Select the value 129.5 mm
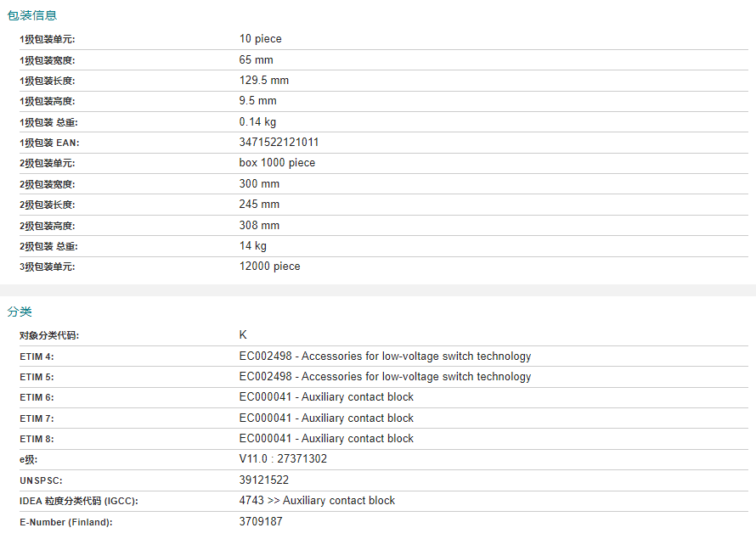Viewport: 756px width, 539px height. point(263,81)
